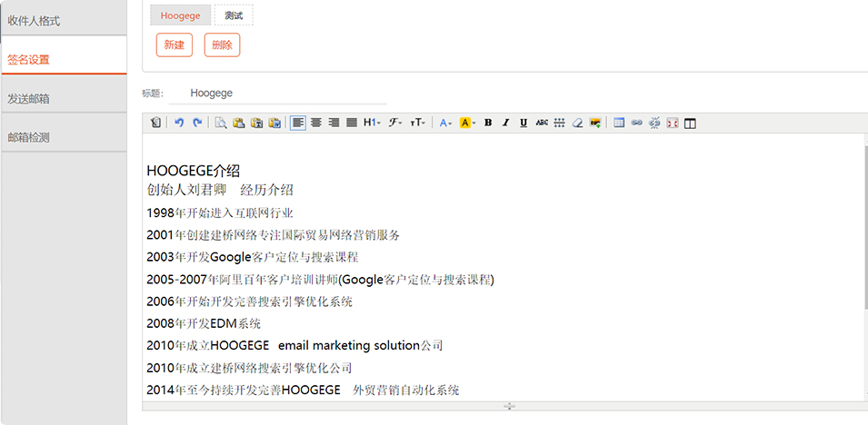Viewport: 868px width, 425px height.
Task: Click the 标题 input field containing Hoogege
Action: click(278, 93)
